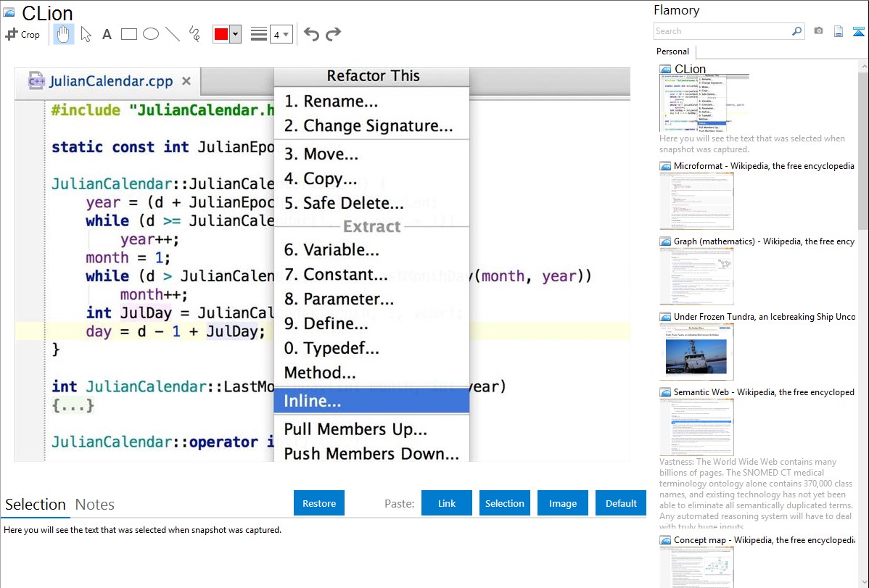Switch to the Personal tab
The width and height of the screenshot is (869, 588).
[673, 51]
